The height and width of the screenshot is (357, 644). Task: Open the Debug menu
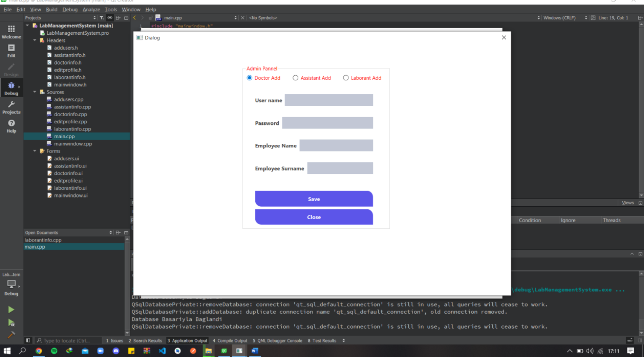(x=70, y=9)
